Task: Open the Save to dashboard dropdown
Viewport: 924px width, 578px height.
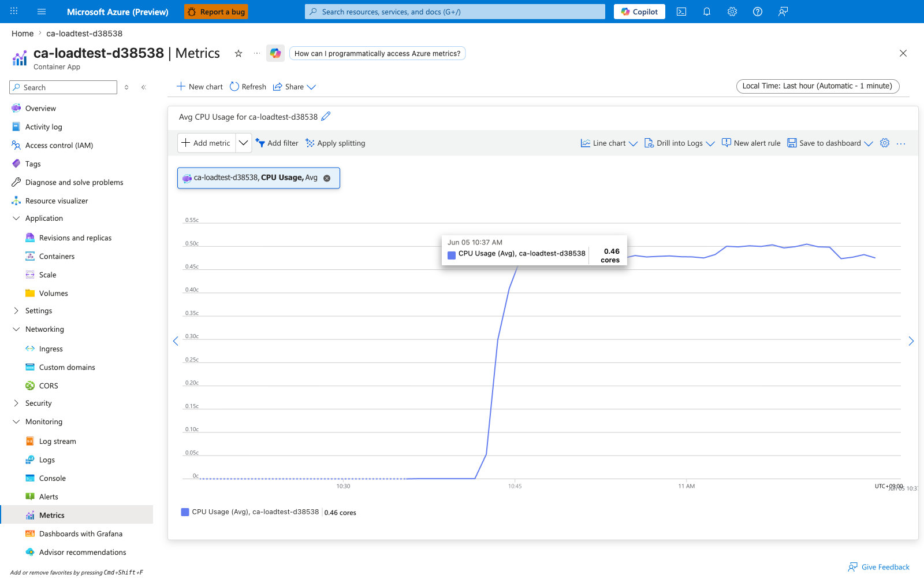Action: coord(830,143)
